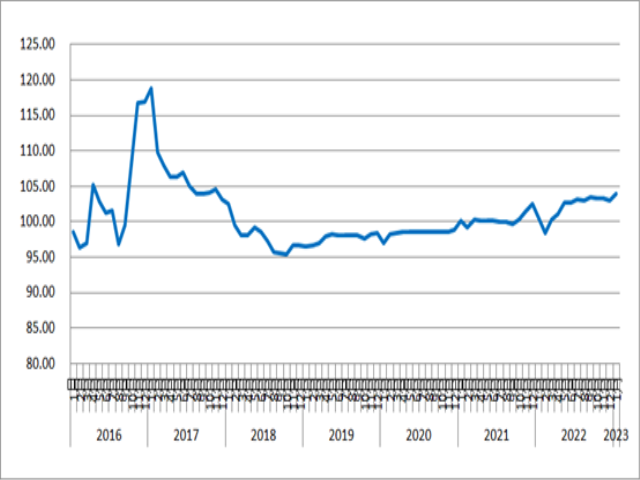Click the 2016 year label

(x=109, y=435)
